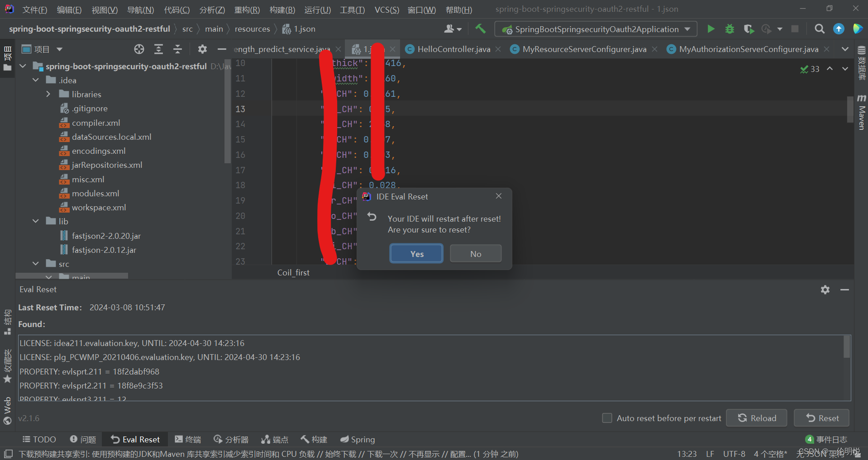The width and height of the screenshot is (868, 460).
Task: Open Search Everywhere magnifier icon
Action: (819, 28)
